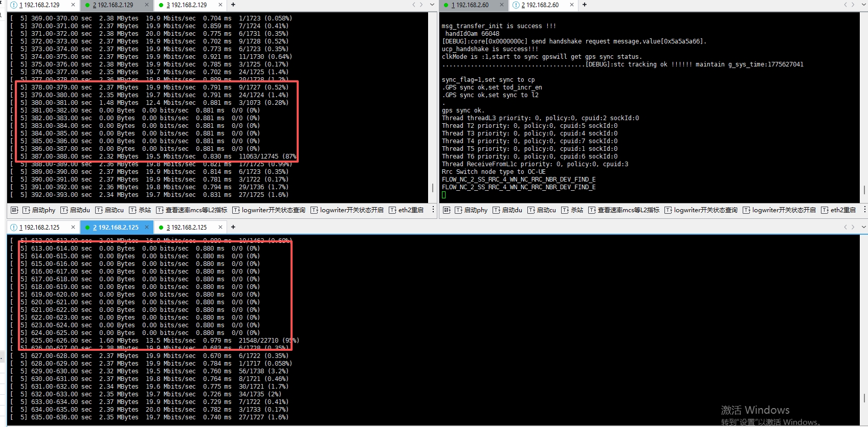Open quick command grid in right terminal pane
868x427 pixels.
point(447,210)
